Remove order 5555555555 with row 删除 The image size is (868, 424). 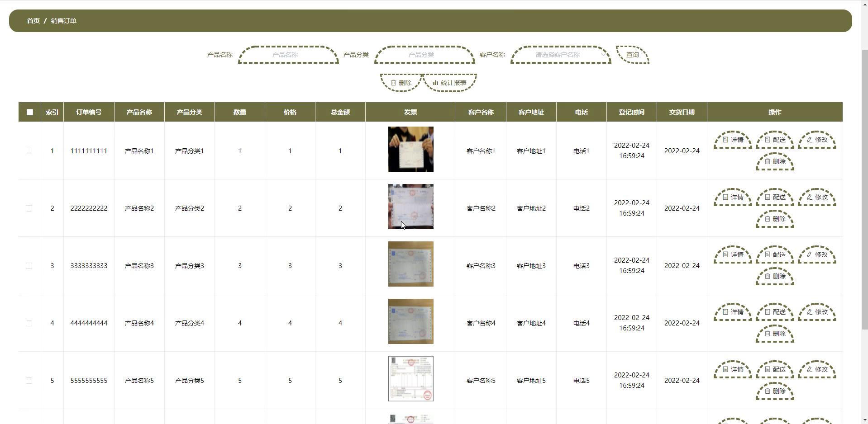[775, 391]
